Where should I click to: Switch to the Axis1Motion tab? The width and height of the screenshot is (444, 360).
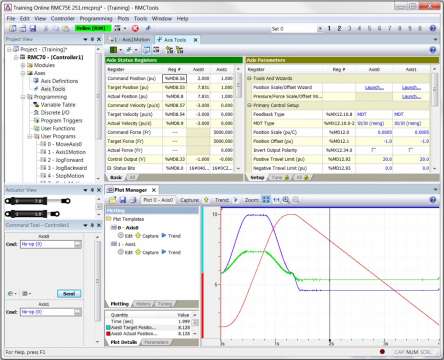tap(132, 40)
